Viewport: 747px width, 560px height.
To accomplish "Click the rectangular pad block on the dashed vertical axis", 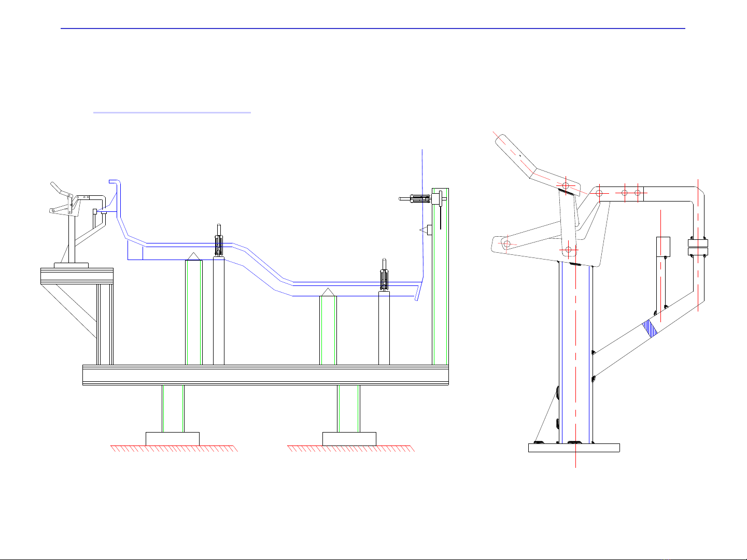I will pyautogui.click(x=663, y=247).
